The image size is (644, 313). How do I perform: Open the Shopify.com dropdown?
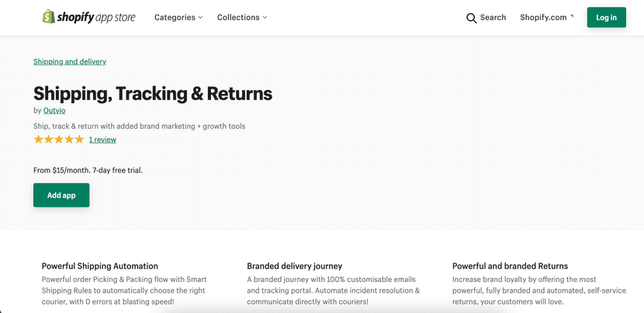[547, 17]
